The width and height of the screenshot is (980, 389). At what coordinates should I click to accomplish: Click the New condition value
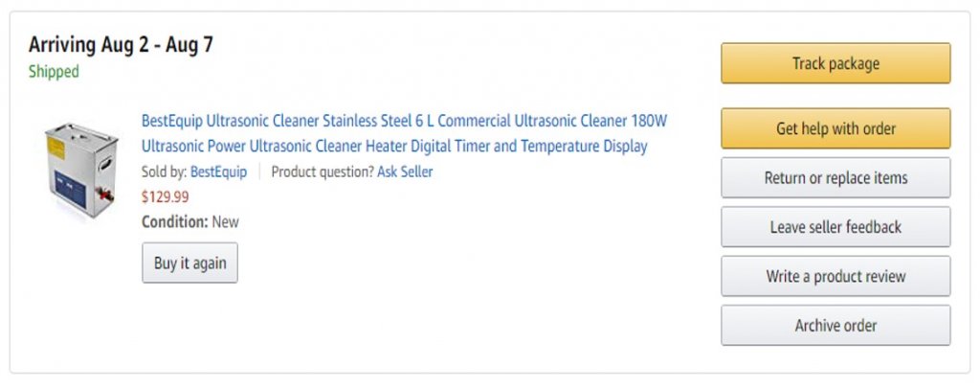pyautogui.click(x=226, y=222)
